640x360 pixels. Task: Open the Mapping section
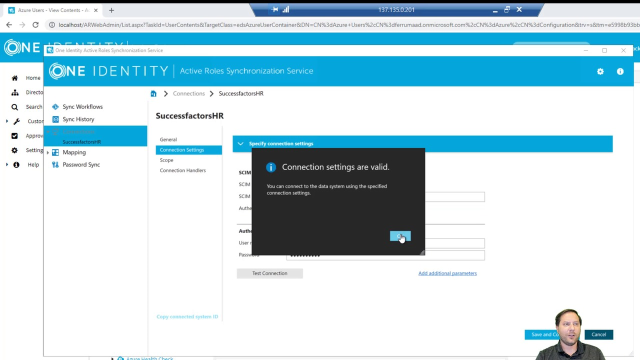point(74,152)
